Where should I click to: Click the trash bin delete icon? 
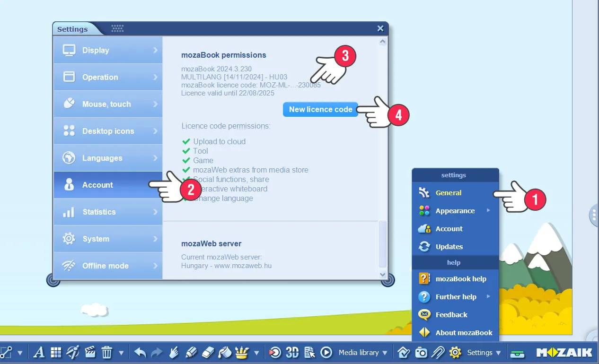[x=107, y=353]
